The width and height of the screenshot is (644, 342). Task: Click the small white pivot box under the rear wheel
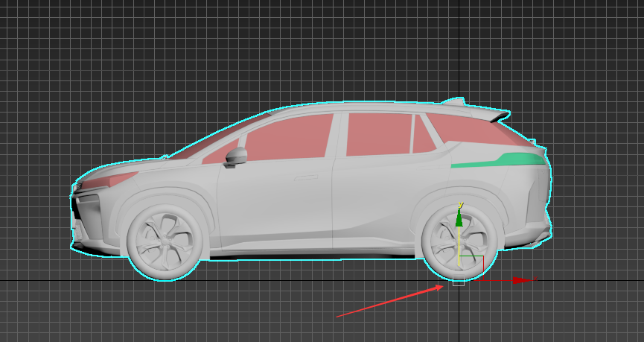pos(459,281)
